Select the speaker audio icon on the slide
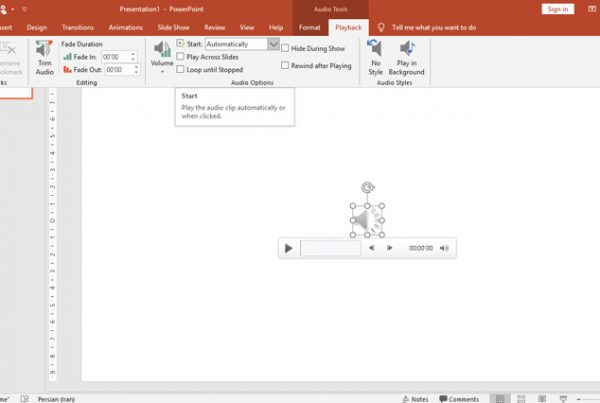 pyautogui.click(x=367, y=219)
